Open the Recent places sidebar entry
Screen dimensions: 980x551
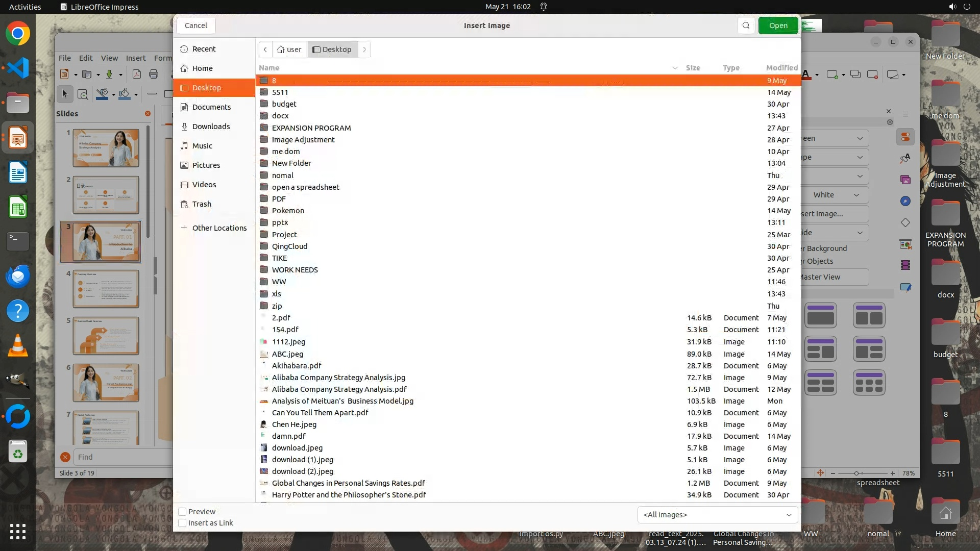tap(204, 49)
